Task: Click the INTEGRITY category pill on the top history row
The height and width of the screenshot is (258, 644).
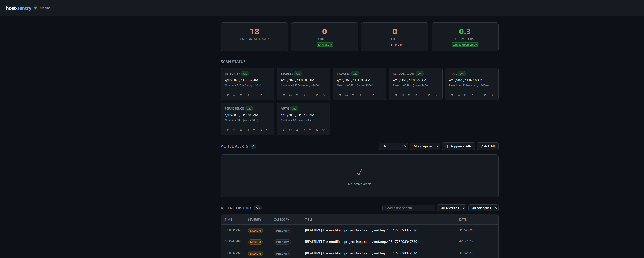Action: (x=282, y=231)
